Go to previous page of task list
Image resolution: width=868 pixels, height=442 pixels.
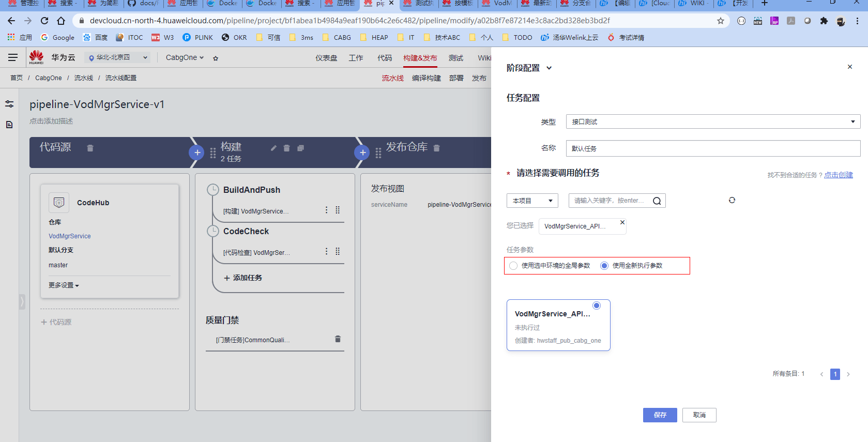(x=821, y=374)
